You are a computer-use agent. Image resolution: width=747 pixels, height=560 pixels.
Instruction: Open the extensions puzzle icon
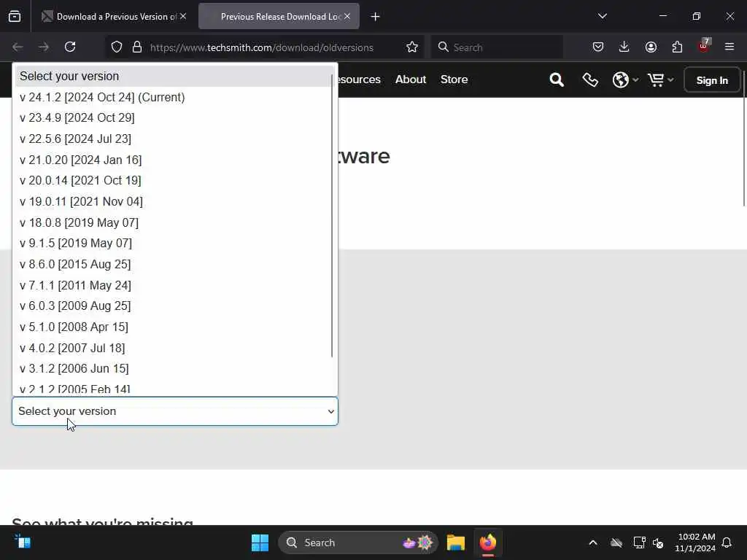pos(677,47)
